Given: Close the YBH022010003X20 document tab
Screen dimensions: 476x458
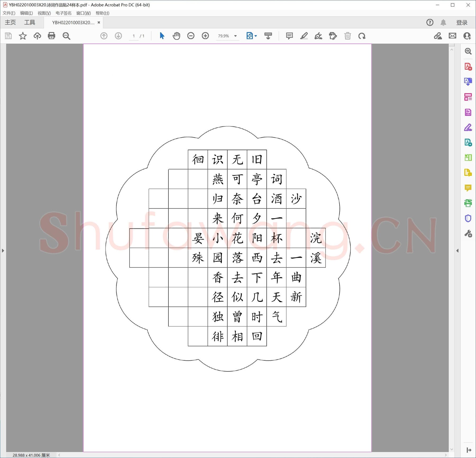Looking at the screenshot, I should pos(99,22).
